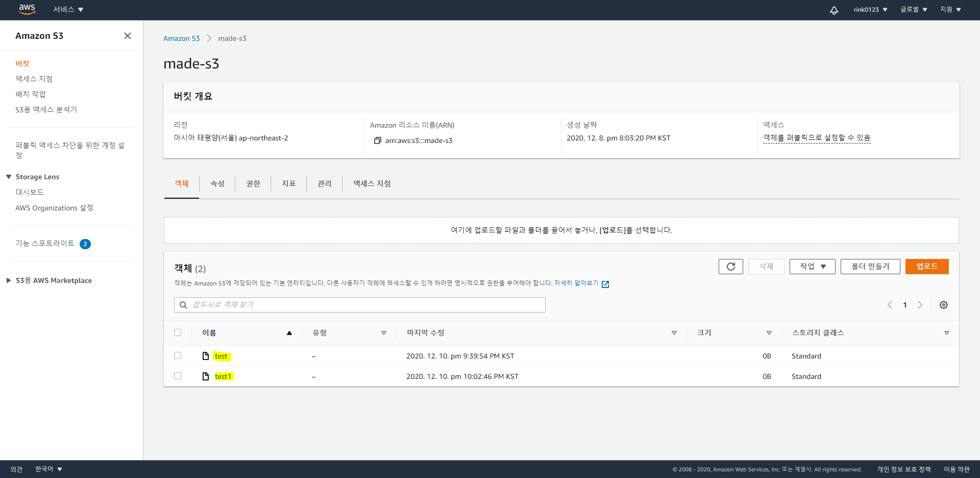
Task: Click the 의견 feedback link
Action: pyautogui.click(x=16, y=469)
